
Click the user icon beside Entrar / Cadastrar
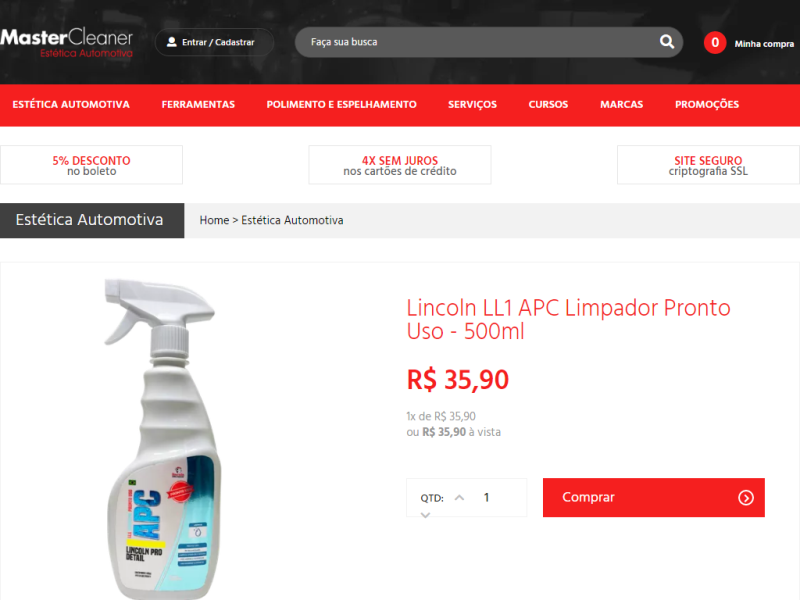pos(172,42)
